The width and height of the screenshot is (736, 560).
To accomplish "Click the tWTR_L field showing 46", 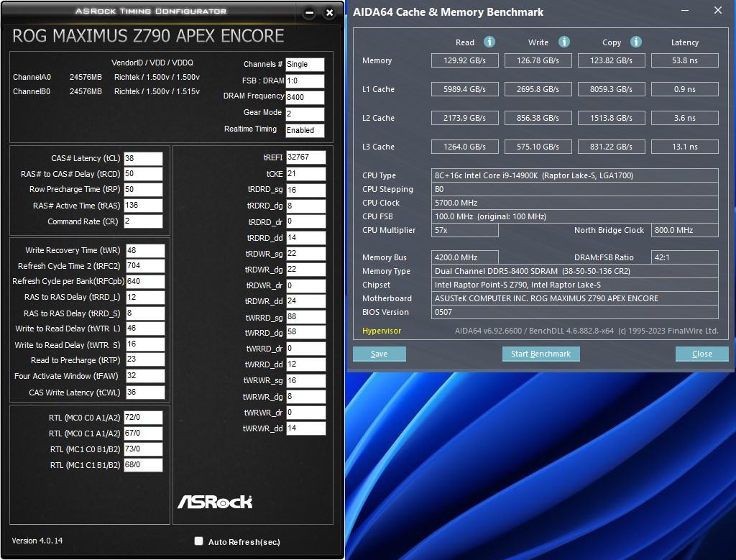I will (145, 329).
